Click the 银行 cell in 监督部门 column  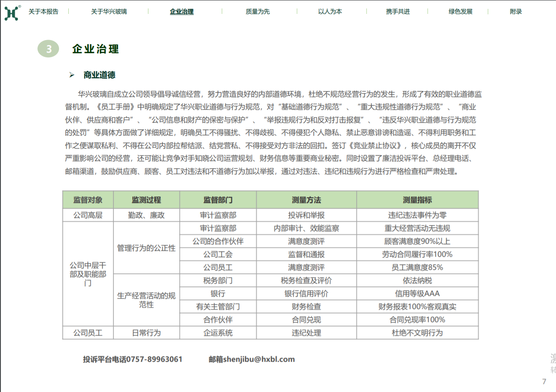pyautogui.click(x=218, y=293)
